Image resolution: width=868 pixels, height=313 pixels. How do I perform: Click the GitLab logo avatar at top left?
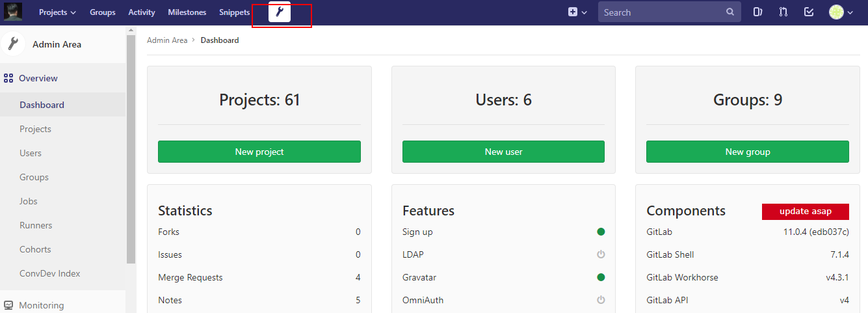pyautogui.click(x=13, y=12)
